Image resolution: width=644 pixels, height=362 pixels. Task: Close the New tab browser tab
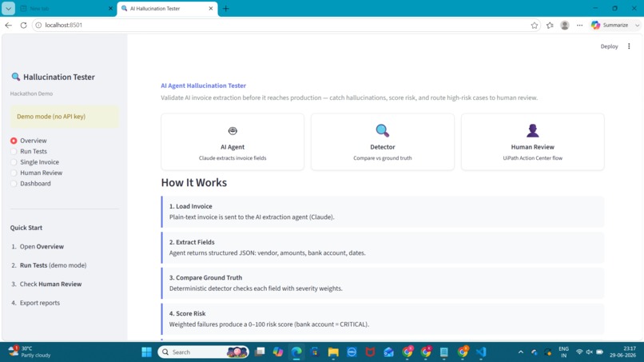(x=110, y=8)
